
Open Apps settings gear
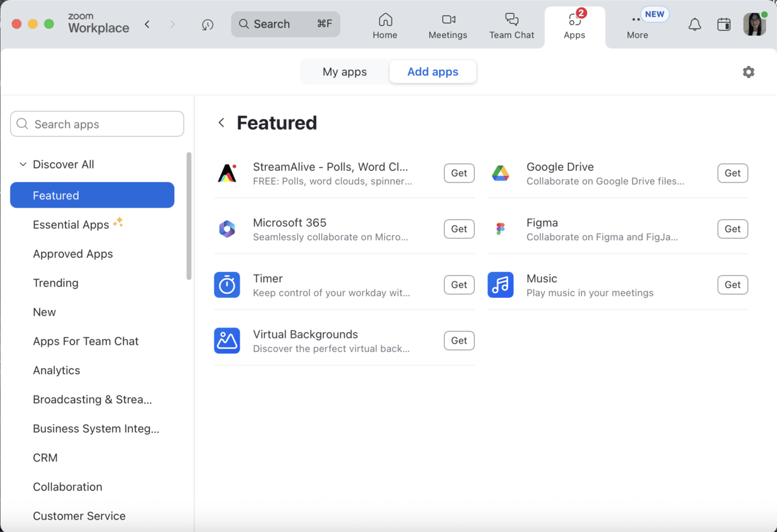[x=749, y=72]
